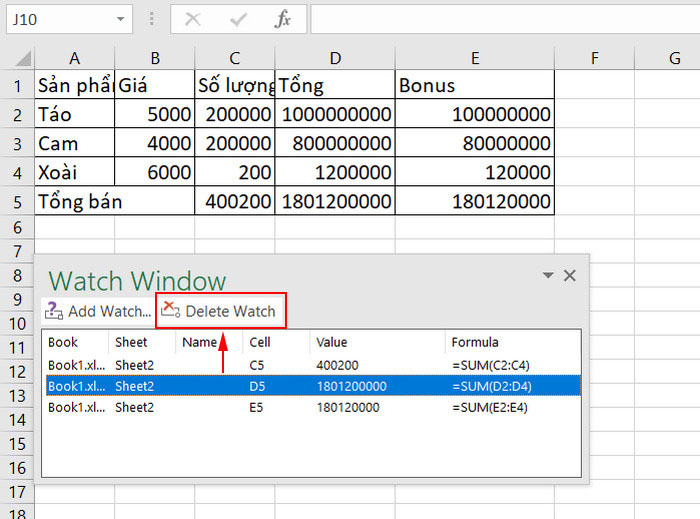Select column B header
This screenshot has width=700, height=519.
pos(154,58)
